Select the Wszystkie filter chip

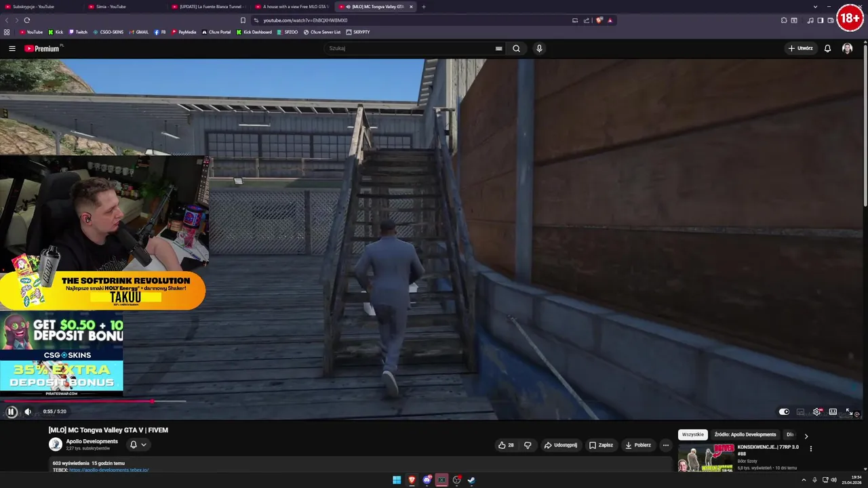point(692,434)
